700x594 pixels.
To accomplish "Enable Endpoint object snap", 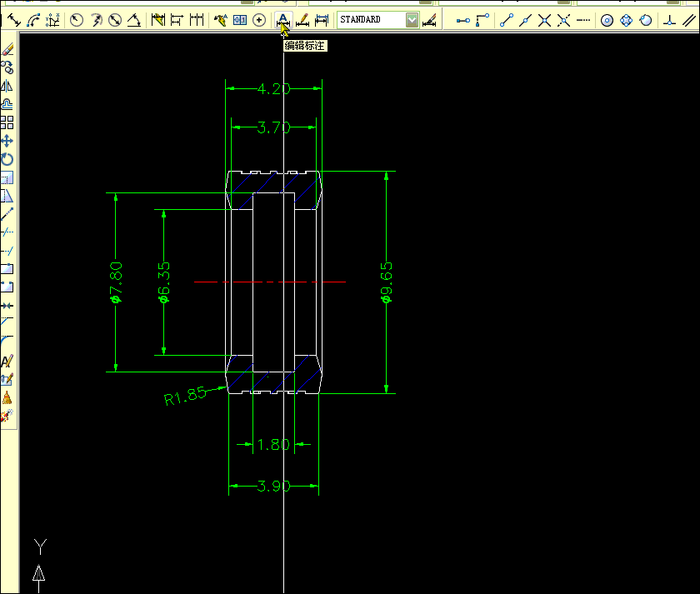I will click(x=507, y=20).
